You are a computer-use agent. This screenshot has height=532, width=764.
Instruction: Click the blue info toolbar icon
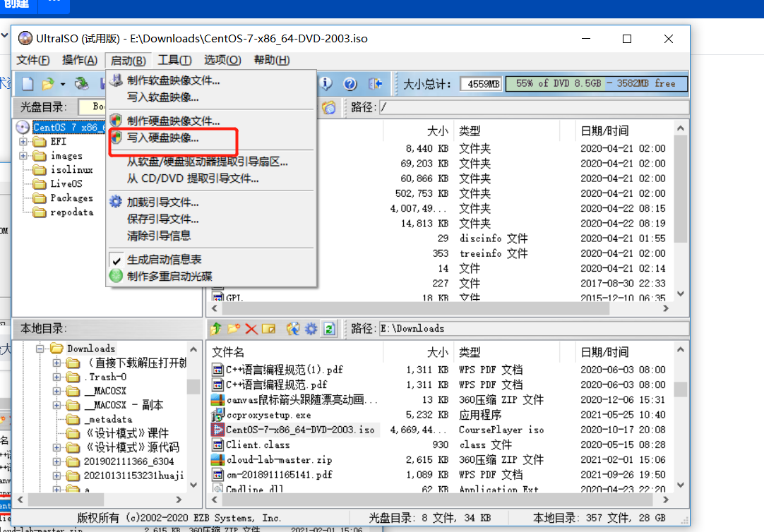326,84
